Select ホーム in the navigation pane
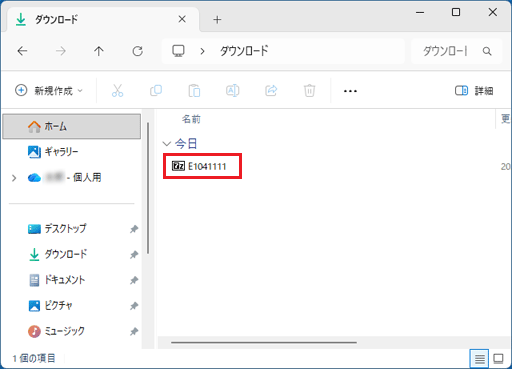 coord(72,126)
